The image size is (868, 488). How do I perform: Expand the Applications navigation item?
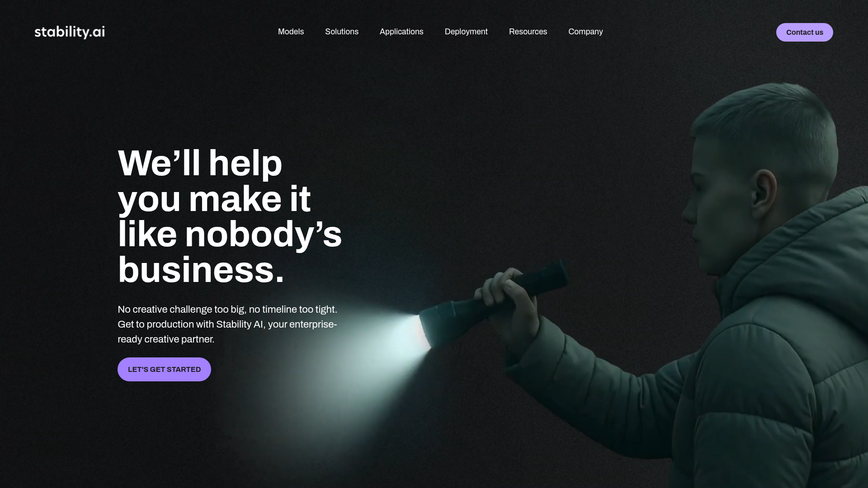[x=401, y=32]
